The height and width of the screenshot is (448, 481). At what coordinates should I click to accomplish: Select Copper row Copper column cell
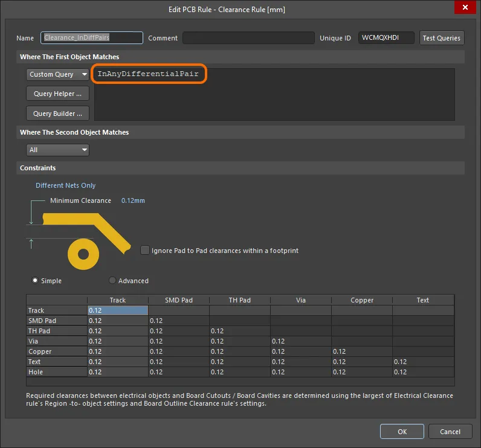tap(362, 351)
